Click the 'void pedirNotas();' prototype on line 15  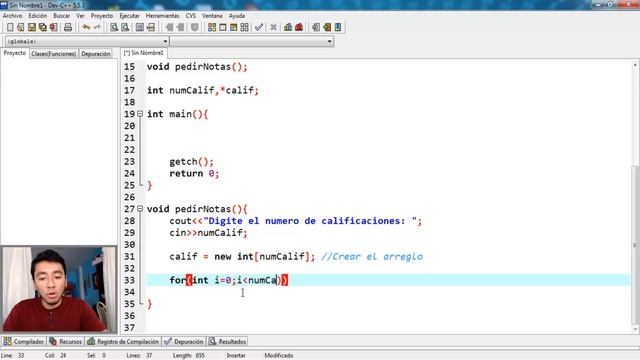coord(197,67)
